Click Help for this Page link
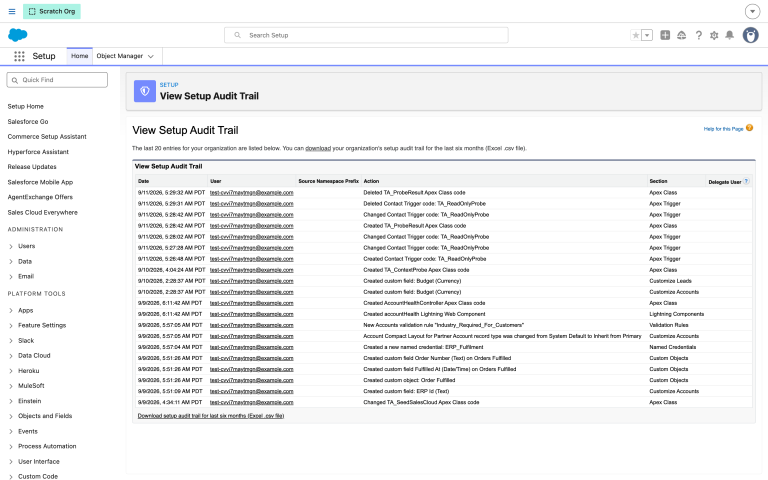Screen dimensions: 768x480 click(723, 129)
